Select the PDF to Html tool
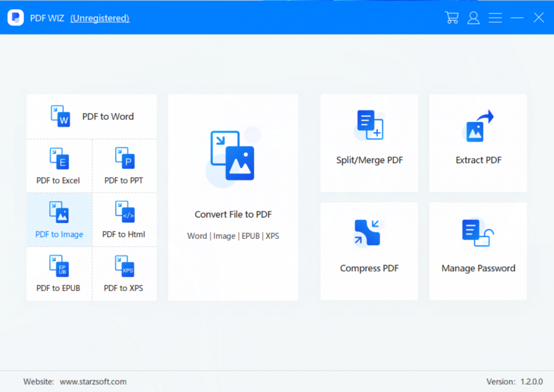Image resolution: width=554 pixels, height=392 pixels. tap(124, 220)
